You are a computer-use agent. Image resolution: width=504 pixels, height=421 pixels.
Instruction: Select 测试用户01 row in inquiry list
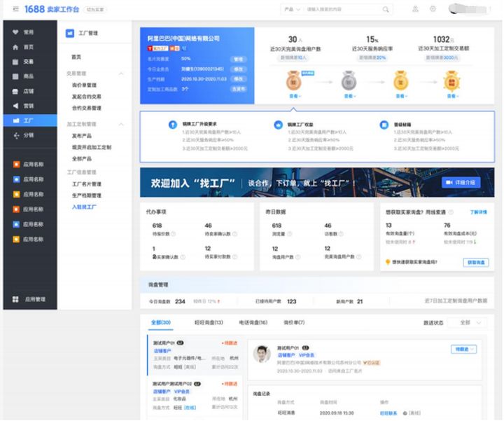[x=195, y=355]
